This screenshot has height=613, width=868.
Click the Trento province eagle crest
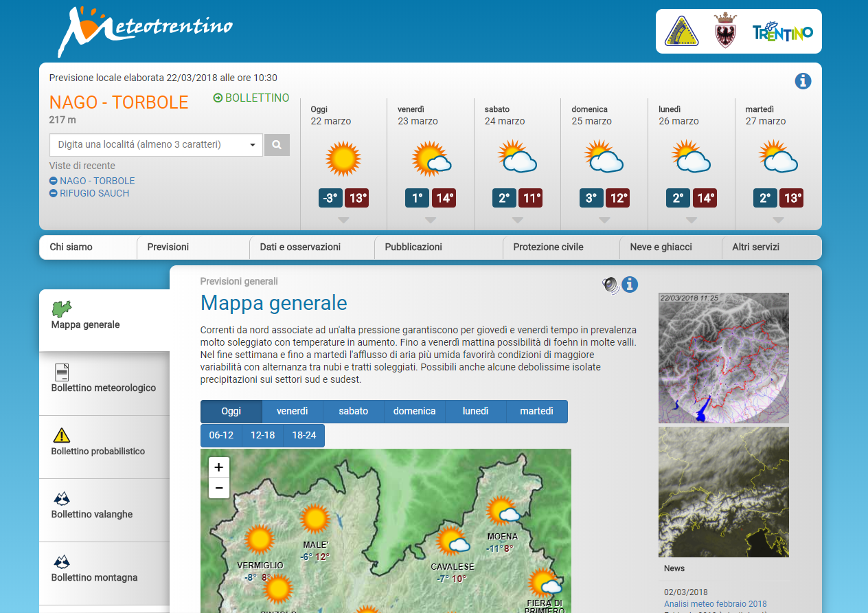725,31
